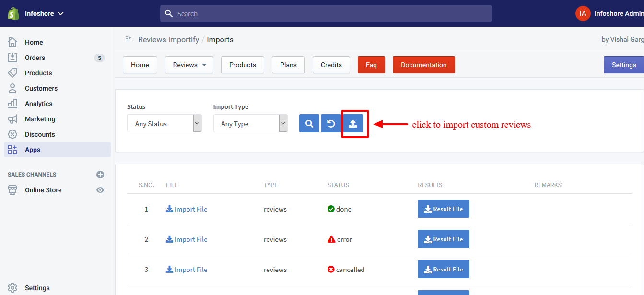The width and height of the screenshot is (644, 295).
Task: Click the blue Settings button
Action: (x=624, y=65)
